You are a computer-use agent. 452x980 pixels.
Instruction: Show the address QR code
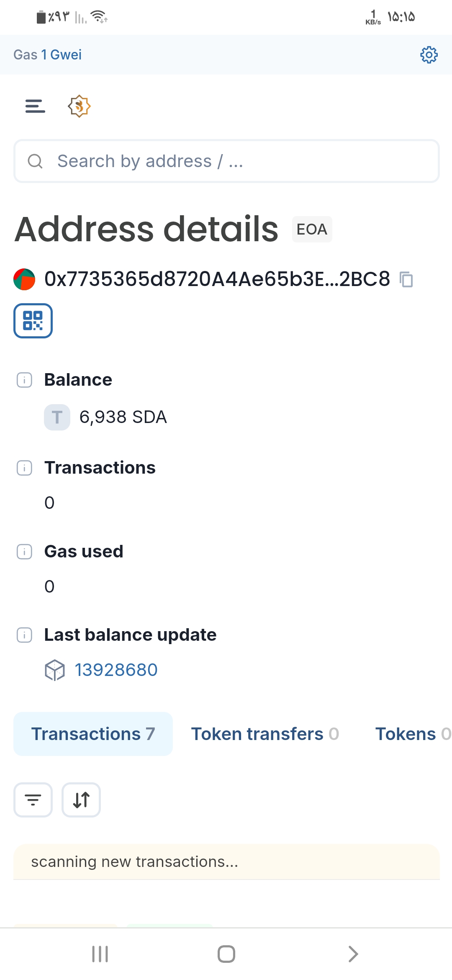[33, 321]
